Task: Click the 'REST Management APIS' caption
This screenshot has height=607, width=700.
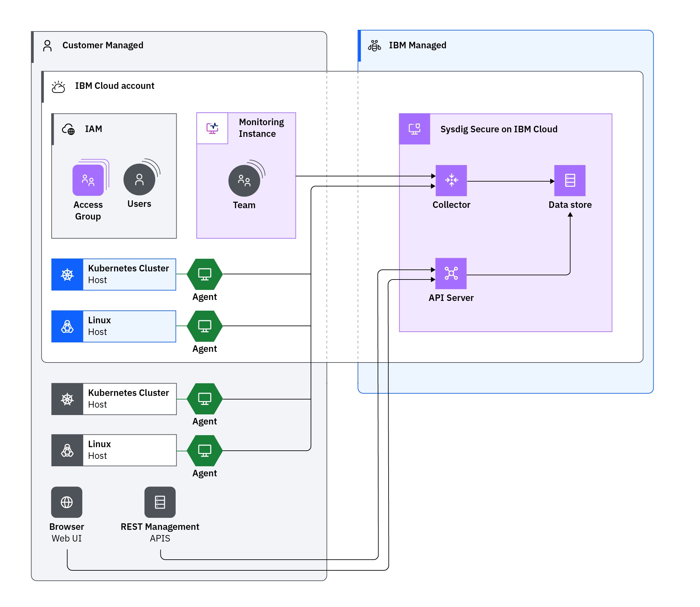Action: point(160,533)
